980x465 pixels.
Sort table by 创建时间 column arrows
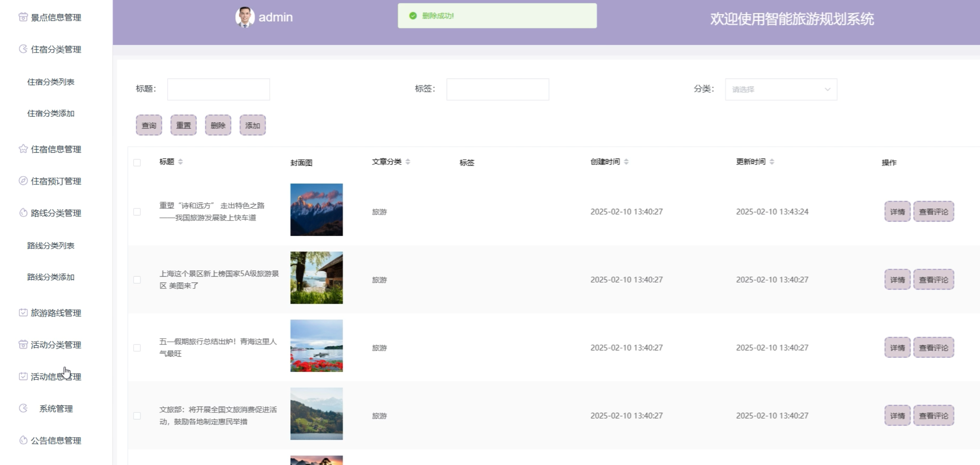(626, 162)
